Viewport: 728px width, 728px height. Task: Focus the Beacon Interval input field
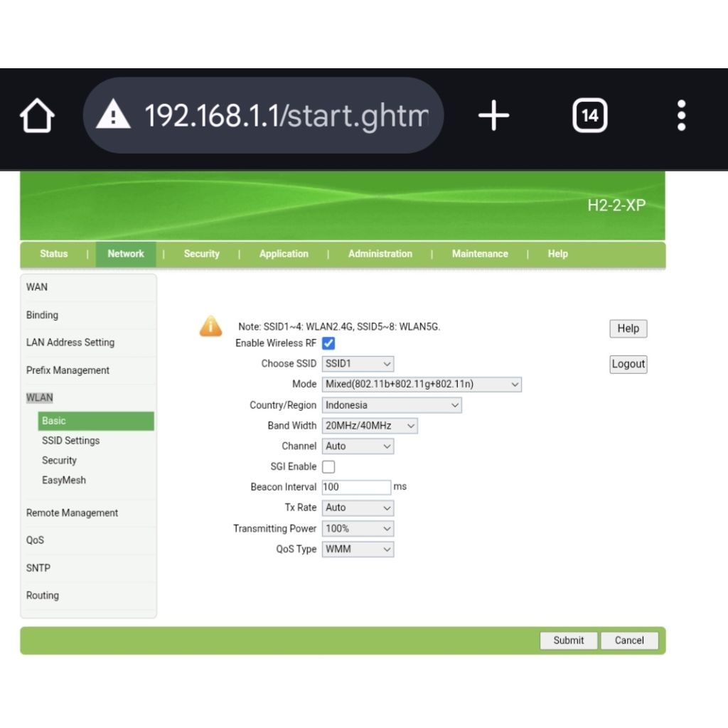coord(356,488)
